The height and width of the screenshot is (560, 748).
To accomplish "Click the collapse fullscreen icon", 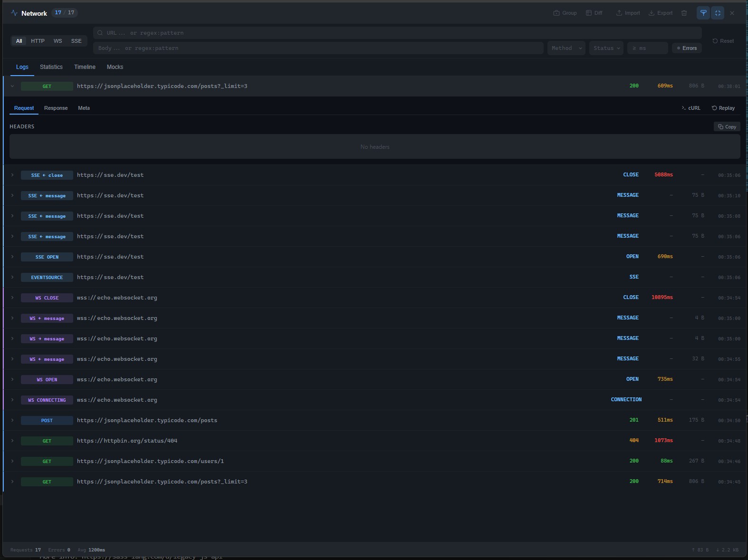I will tap(718, 13).
